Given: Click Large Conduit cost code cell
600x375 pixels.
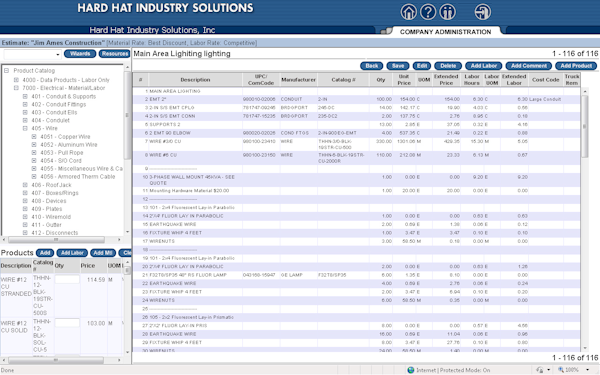Looking at the screenshot, I should click(545, 99).
